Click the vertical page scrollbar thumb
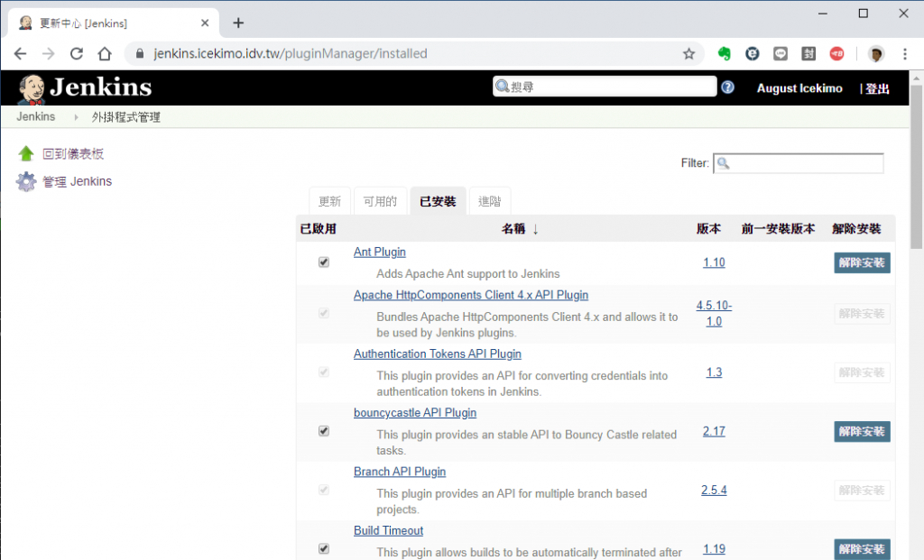924x560 pixels. coord(917,167)
